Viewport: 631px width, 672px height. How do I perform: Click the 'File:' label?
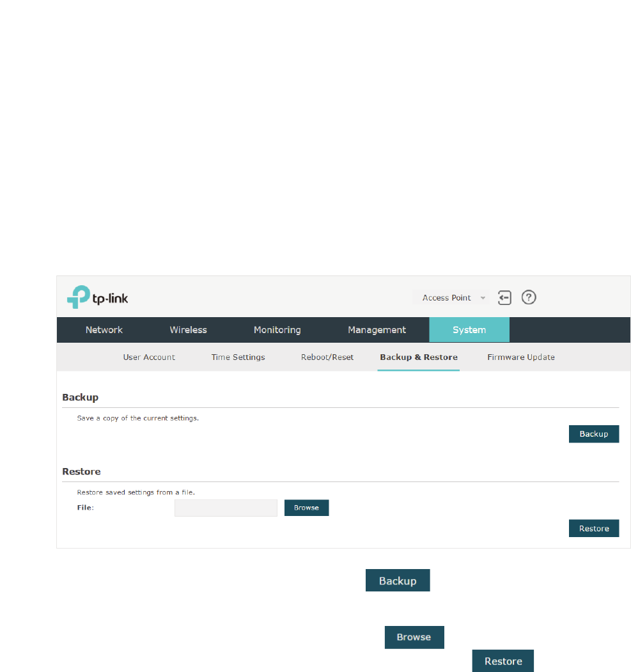coord(86,508)
